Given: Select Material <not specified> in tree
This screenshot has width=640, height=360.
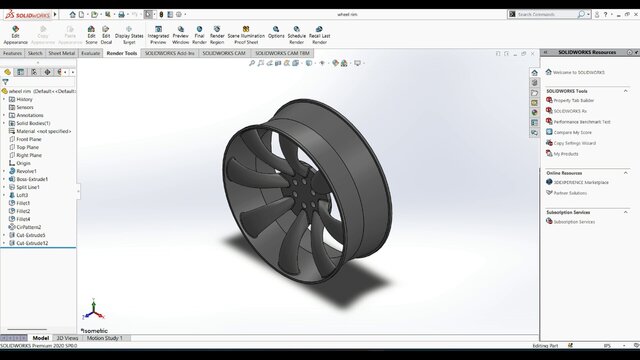Looking at the screenshot, I should 44,131.
